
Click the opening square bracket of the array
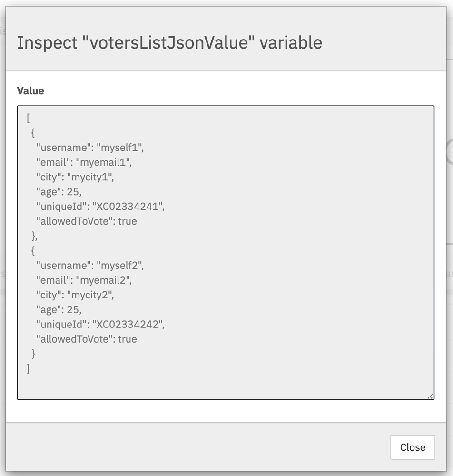click(x=28, y=118)
